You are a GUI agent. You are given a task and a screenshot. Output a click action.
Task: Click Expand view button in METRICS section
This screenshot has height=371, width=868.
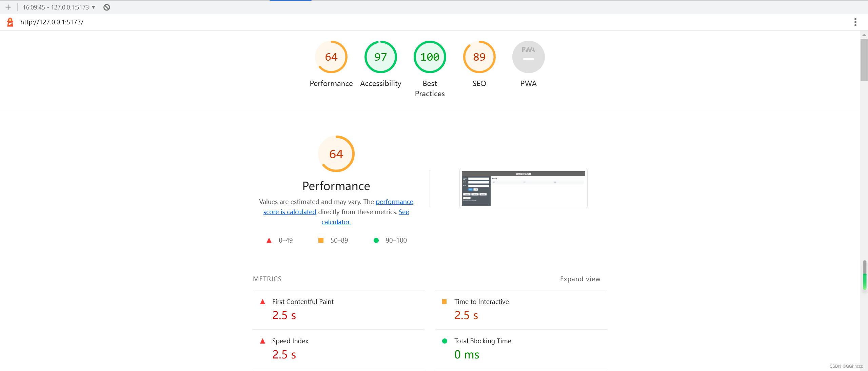[580, 279]
